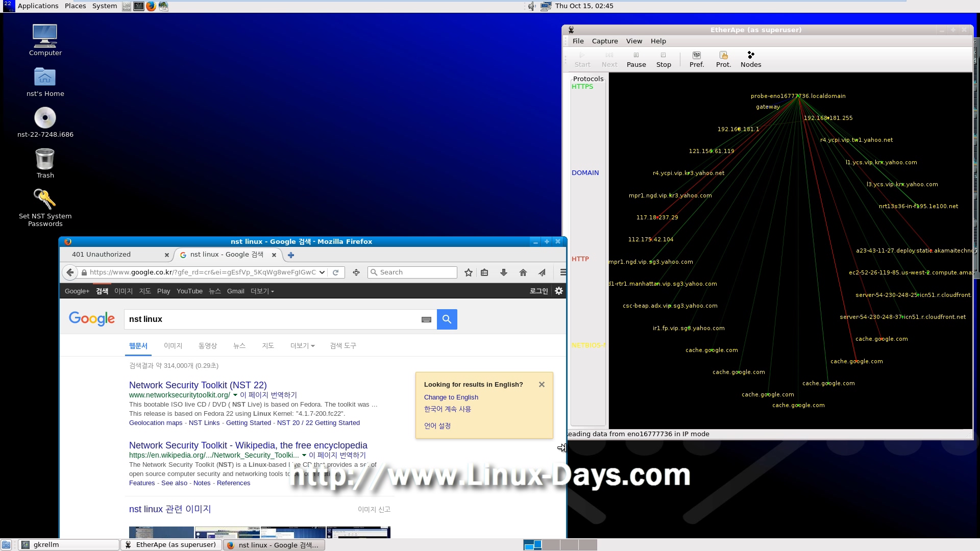This screenshot has height=551, width=980.
Task: Open the EtherApe Help menu
Action: coord(658,41)
